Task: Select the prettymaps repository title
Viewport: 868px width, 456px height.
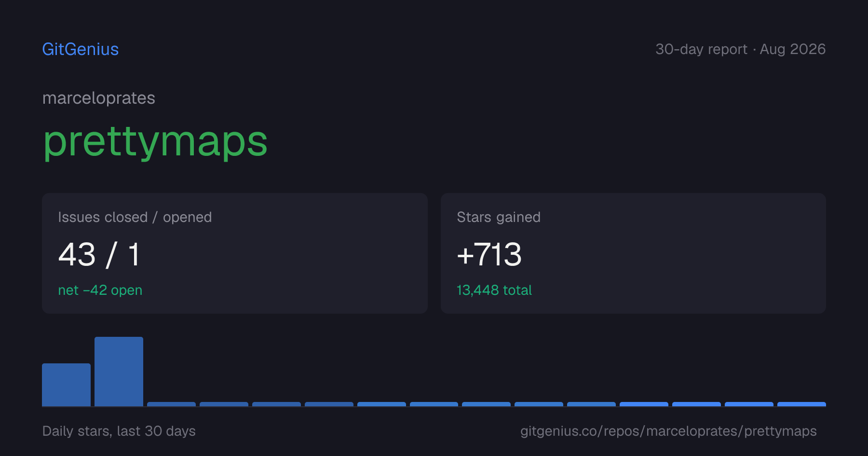Action: click(155, 141)
